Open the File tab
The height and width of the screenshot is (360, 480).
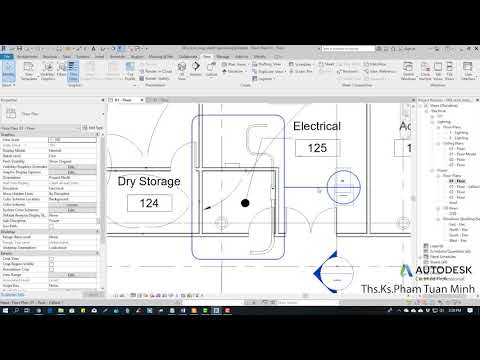[7, 57]
